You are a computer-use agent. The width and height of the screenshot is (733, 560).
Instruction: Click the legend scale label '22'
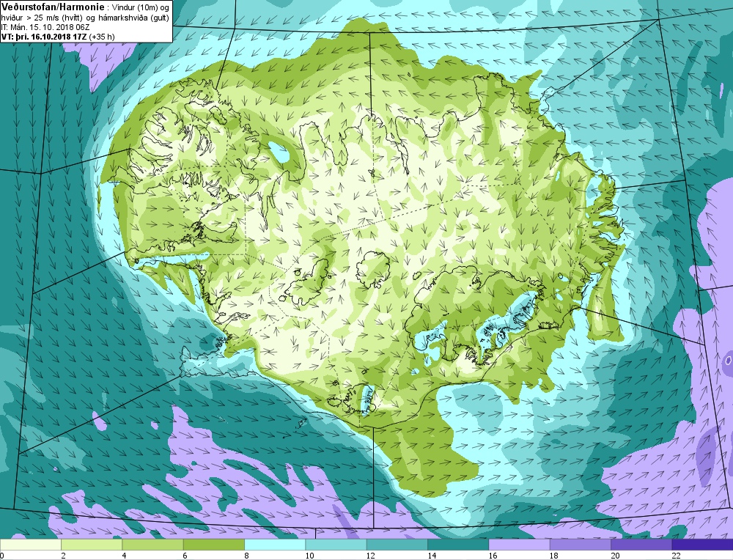(676, 556)
